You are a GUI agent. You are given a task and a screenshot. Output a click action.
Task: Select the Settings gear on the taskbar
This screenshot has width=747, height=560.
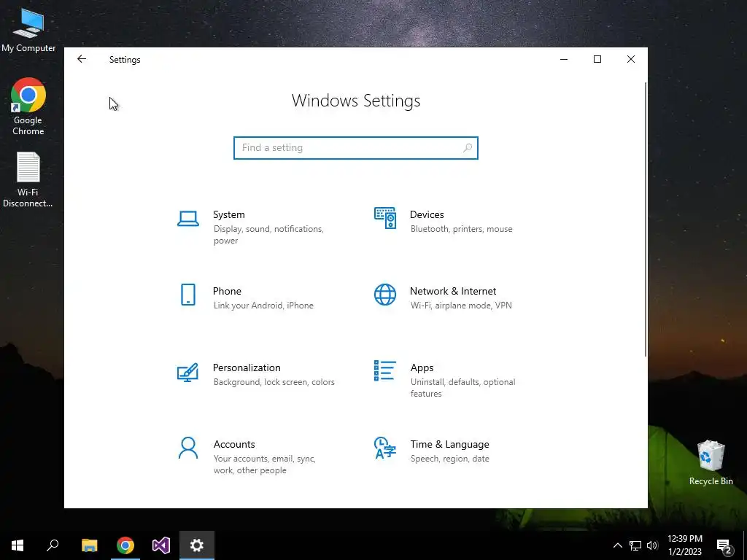click(x=197, y=545)
